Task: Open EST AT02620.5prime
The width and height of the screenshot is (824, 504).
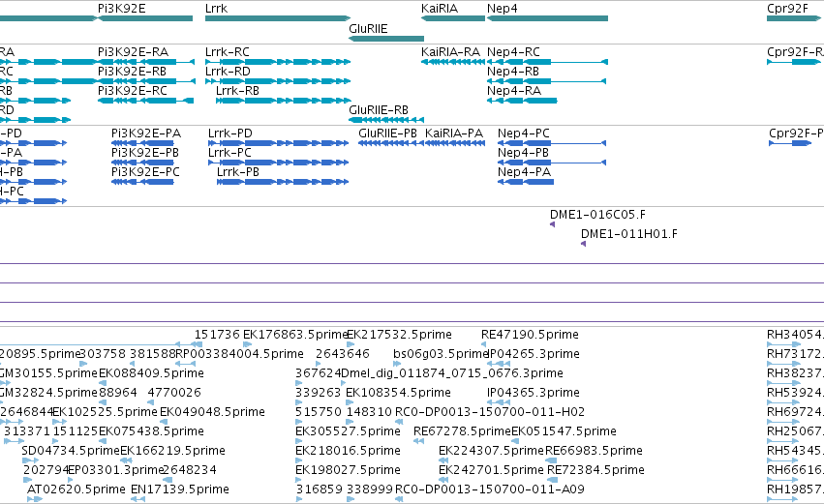Action: (x=76, y=489)
